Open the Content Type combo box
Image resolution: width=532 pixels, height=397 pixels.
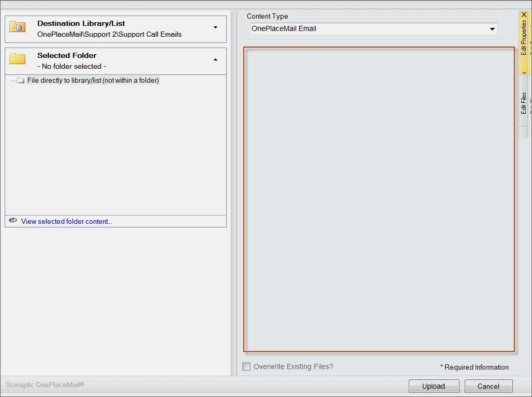pos(374,29)
